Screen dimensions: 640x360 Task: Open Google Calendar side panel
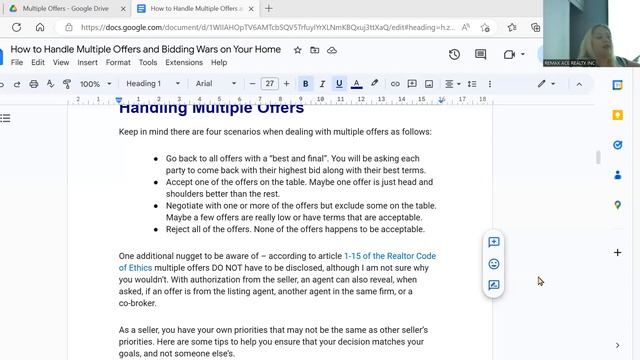click(618, 85)
